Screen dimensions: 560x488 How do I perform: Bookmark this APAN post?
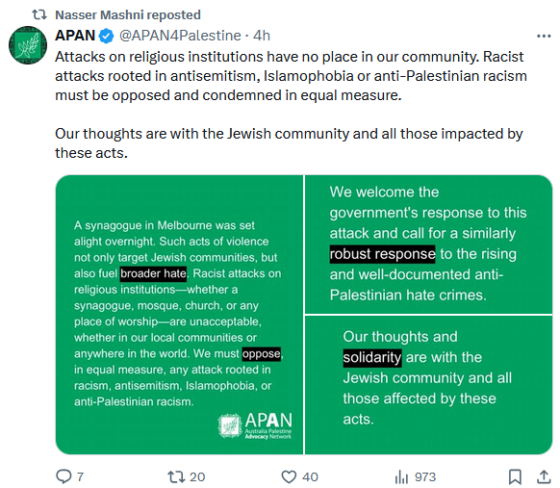tap(515, 477)
